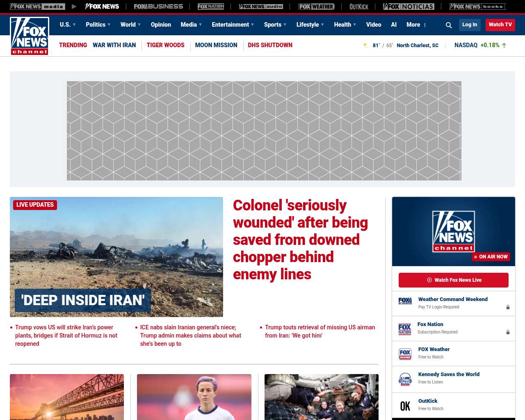Click the More vertical dots icon
Screen dimensions: 525x420
(x=425, y=25)
